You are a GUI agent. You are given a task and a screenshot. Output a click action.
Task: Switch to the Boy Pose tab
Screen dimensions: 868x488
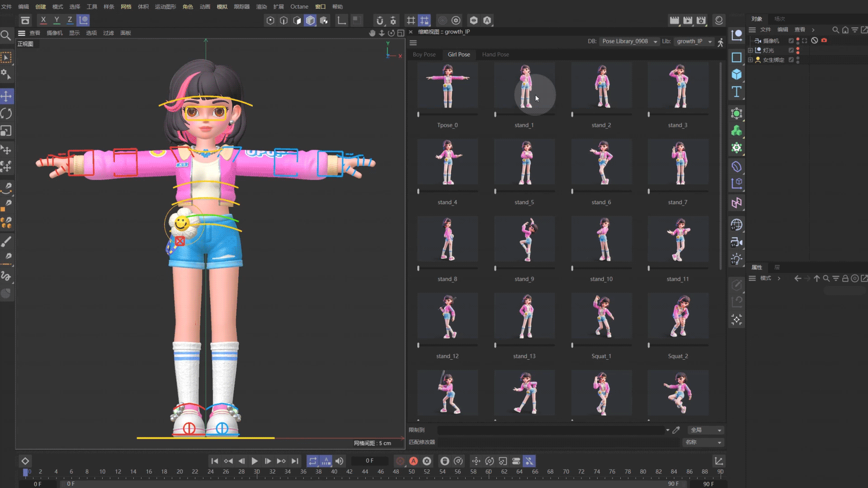pyautogui.click(x=424, y=54)
